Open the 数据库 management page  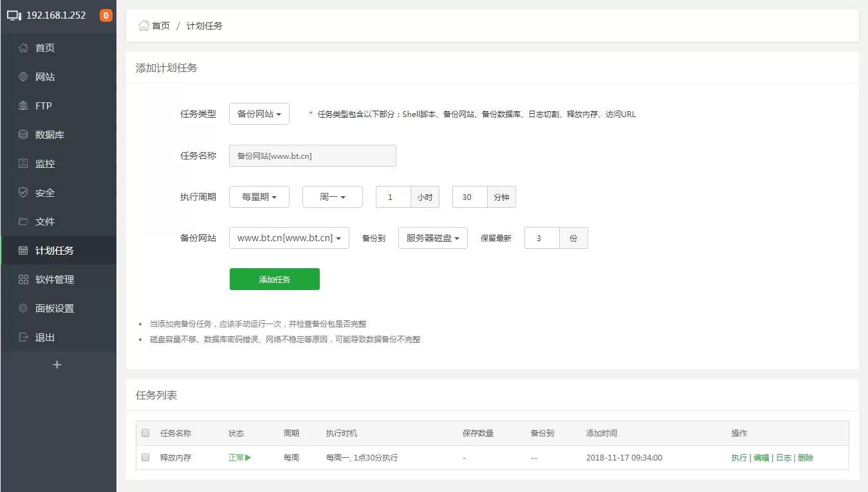click(48, 134)
